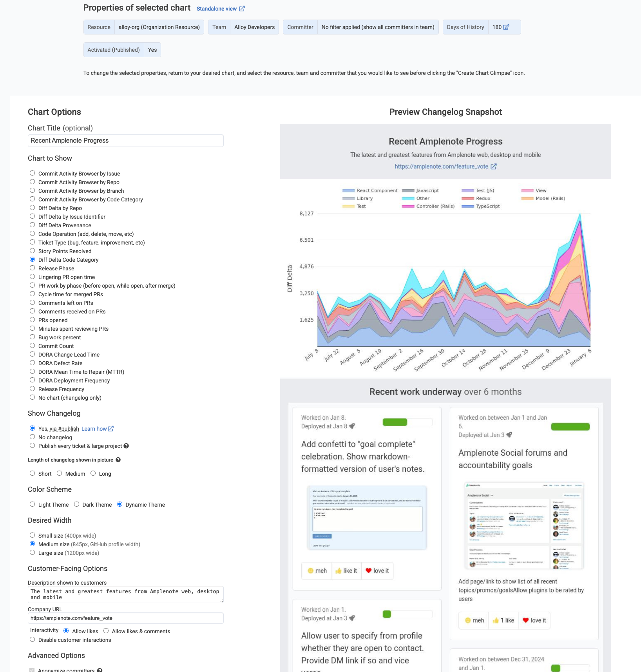Viewport: 641px width, 672px height.
Task: Select Commit Activity Browser by Repo chart
Action: [33, 182]
